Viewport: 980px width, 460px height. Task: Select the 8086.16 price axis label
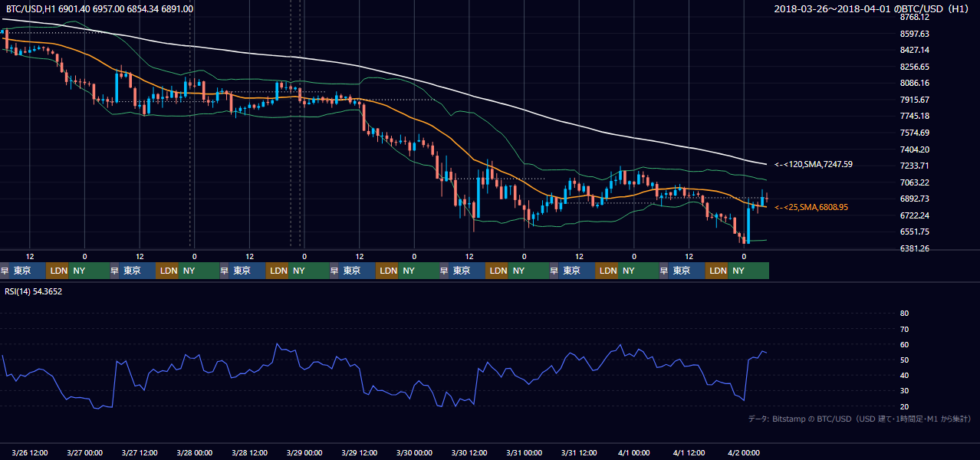pos(915,83)
